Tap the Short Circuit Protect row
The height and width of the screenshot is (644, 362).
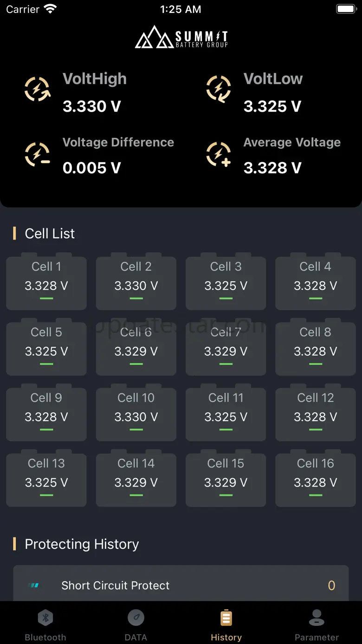181,585
